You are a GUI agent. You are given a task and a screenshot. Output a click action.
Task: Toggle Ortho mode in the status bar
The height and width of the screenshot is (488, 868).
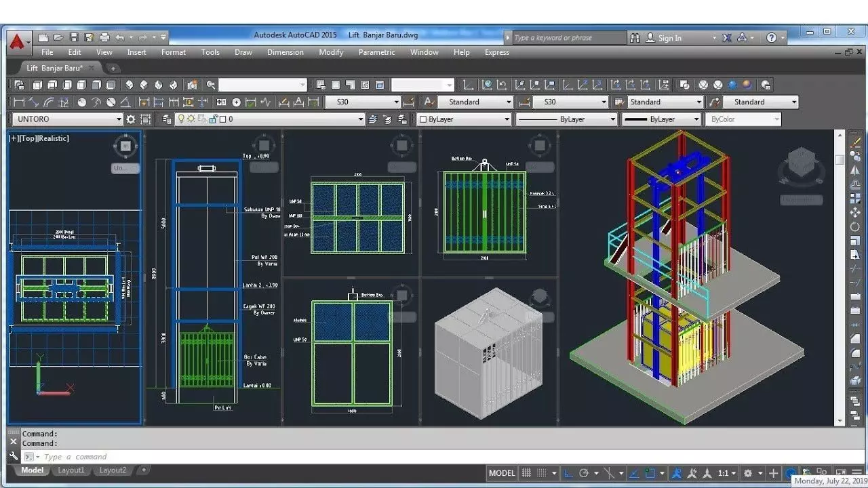pyautogui.click(x=568, y=473)
